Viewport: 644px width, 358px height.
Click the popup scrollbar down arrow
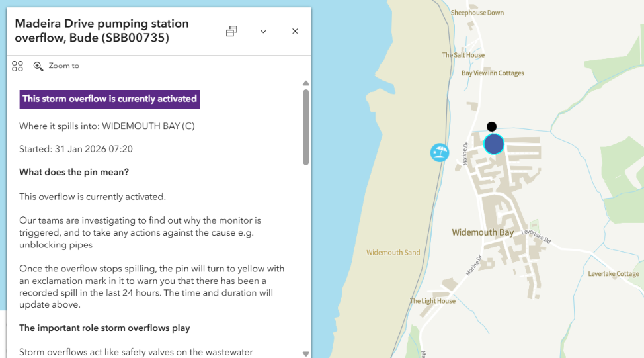coord(305,354)
